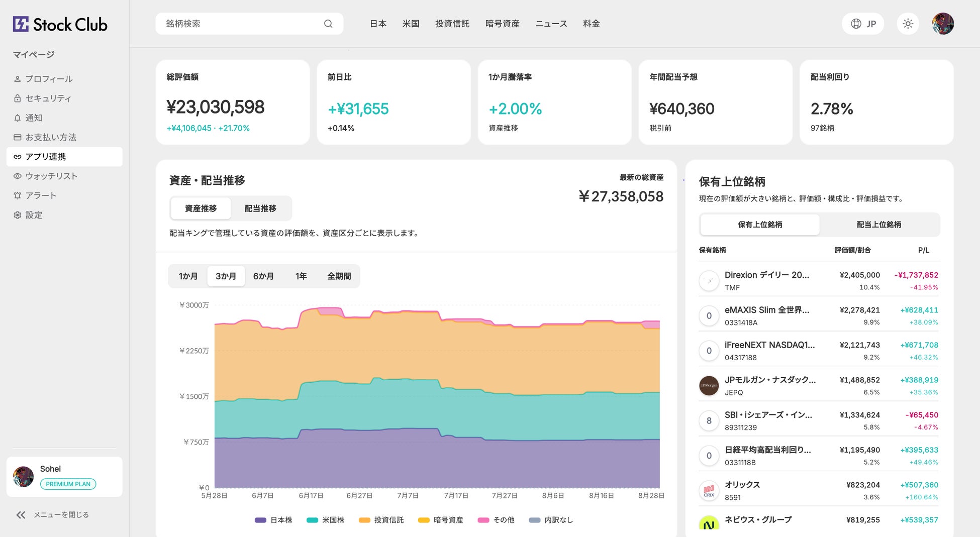
Task: Open the 日本 menu
Action: tap(378, 24)
